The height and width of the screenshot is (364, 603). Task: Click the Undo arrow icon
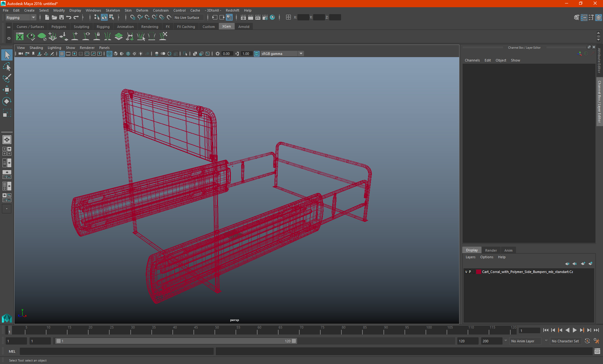point(69,18)
